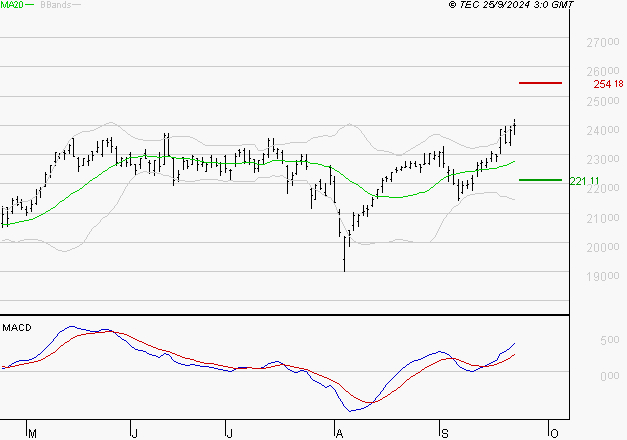Click the 22000 price axis label
Viewport: 627px width, 440px height.
tap(603, 188)
